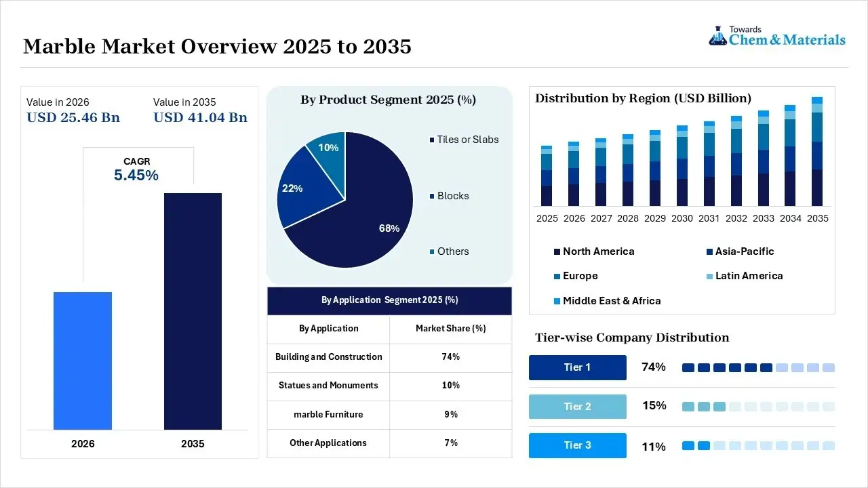Select the Blocks legend color swatch

[x=432, y=196]
